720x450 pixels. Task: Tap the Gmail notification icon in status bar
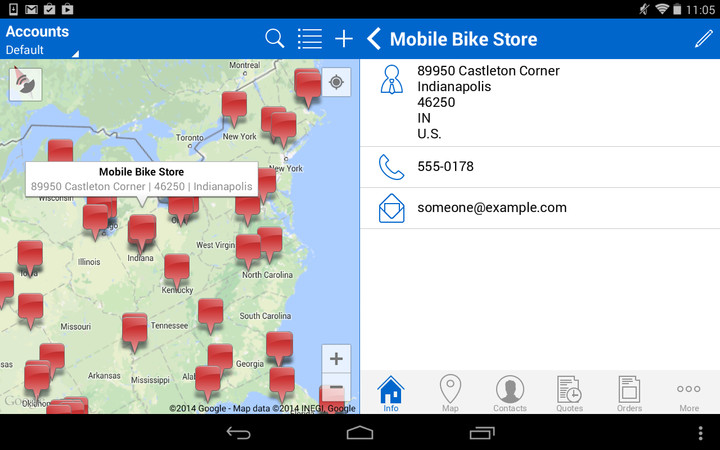click(31, 9)
